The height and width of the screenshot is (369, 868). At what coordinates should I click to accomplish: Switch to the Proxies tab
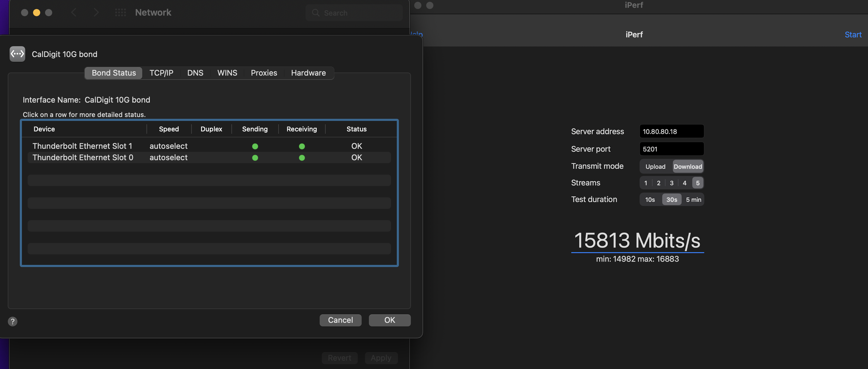point(264,73)
